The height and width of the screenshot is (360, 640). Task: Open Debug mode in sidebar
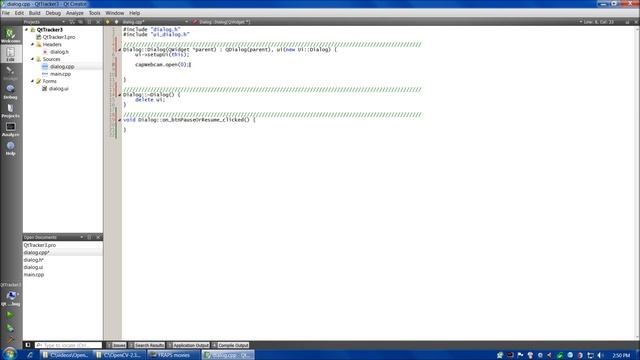pyautogui.click(x=11, y=92)
